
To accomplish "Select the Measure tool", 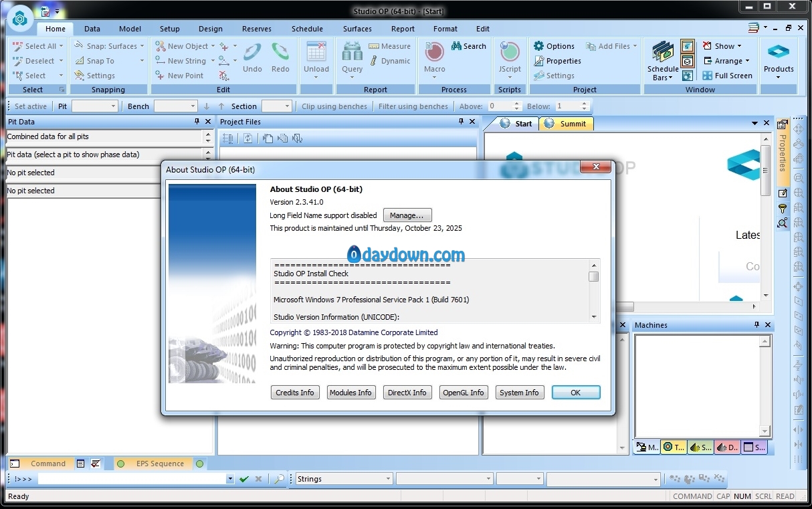I will click(x=389, y=46).
